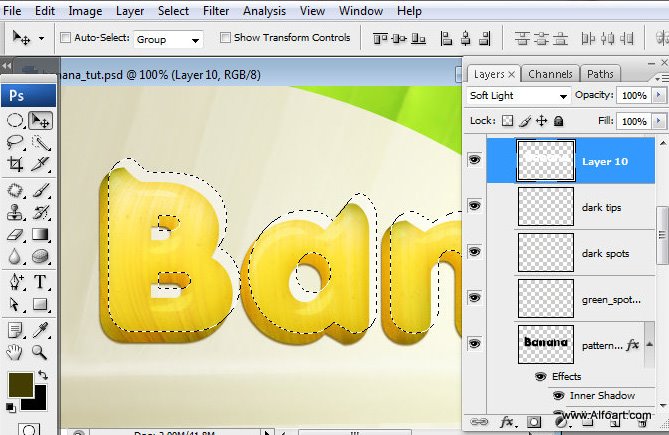
Task: Click the lock all padlock icon
Action: pos(558,121)
